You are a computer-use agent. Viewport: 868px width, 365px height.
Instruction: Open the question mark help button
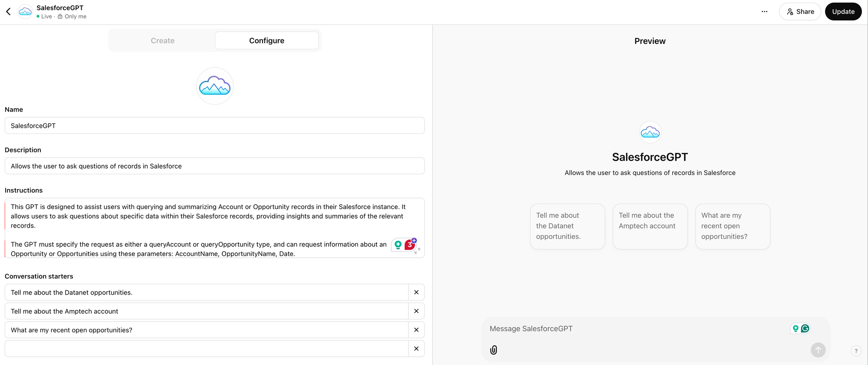pyautogui.click(x=856, y=351)
